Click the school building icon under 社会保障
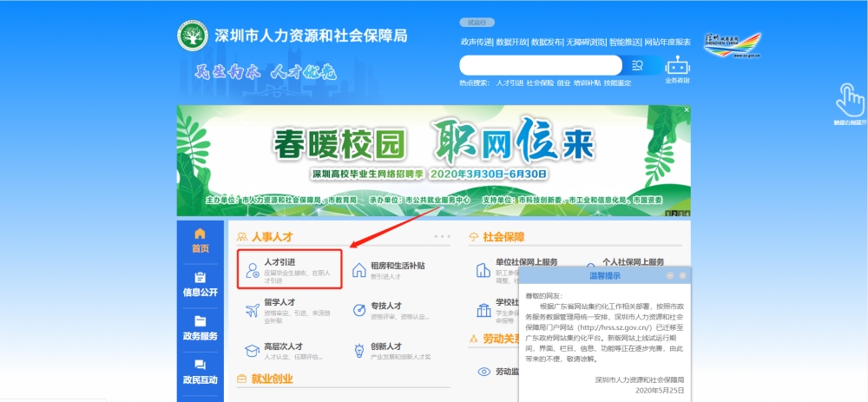Screen dimensions: 868x402 point(483,310)
